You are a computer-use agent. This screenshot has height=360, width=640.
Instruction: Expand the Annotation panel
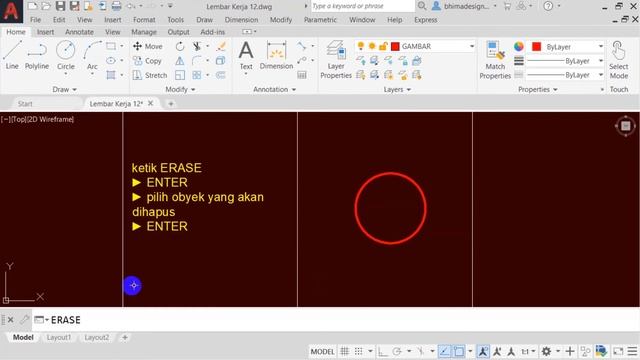[274, 89]
